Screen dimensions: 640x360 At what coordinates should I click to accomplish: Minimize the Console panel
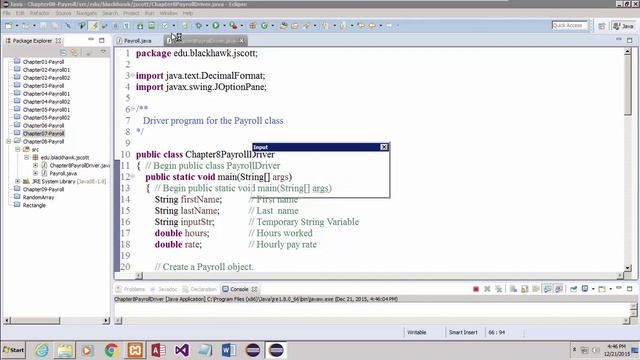619,288
